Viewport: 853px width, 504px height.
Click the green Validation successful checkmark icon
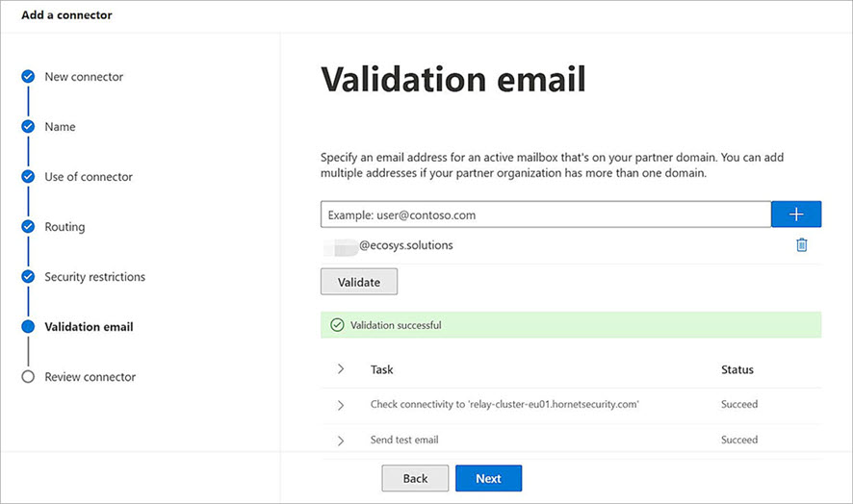click(x=337, y=325)
